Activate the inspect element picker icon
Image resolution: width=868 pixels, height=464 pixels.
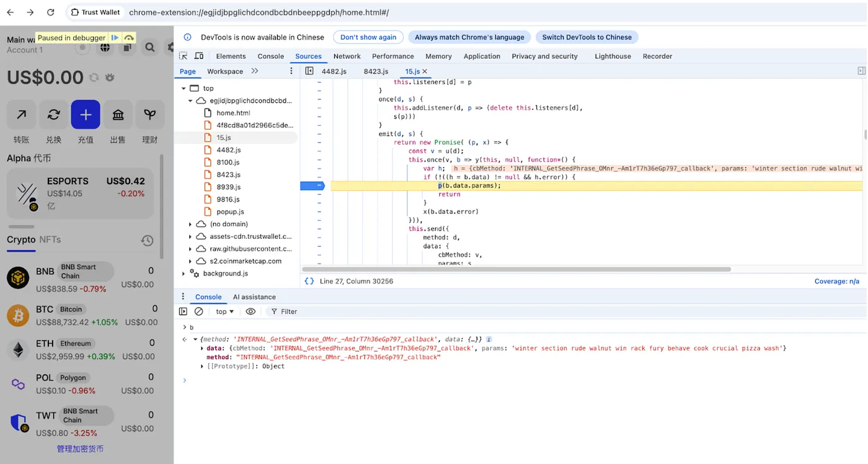pyautogui.click(x=184, y=56)
